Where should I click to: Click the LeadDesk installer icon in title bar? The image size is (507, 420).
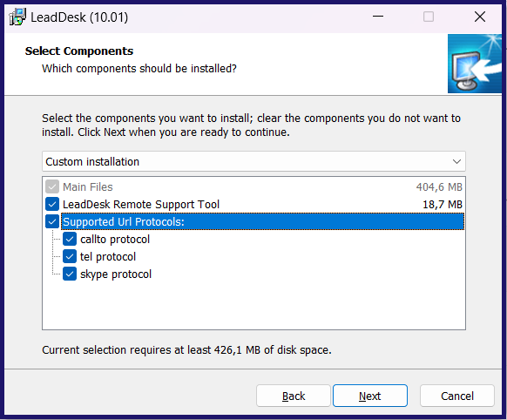(17, 17)
